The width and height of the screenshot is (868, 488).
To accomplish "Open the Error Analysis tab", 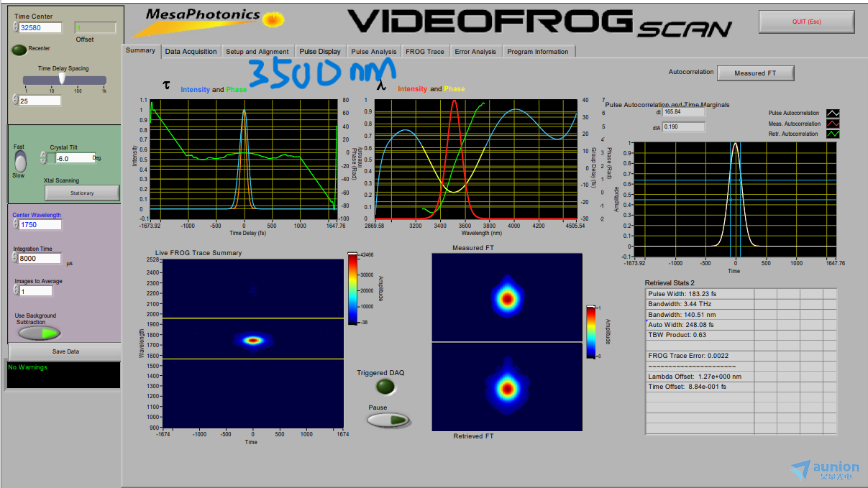I will [475, 52].
